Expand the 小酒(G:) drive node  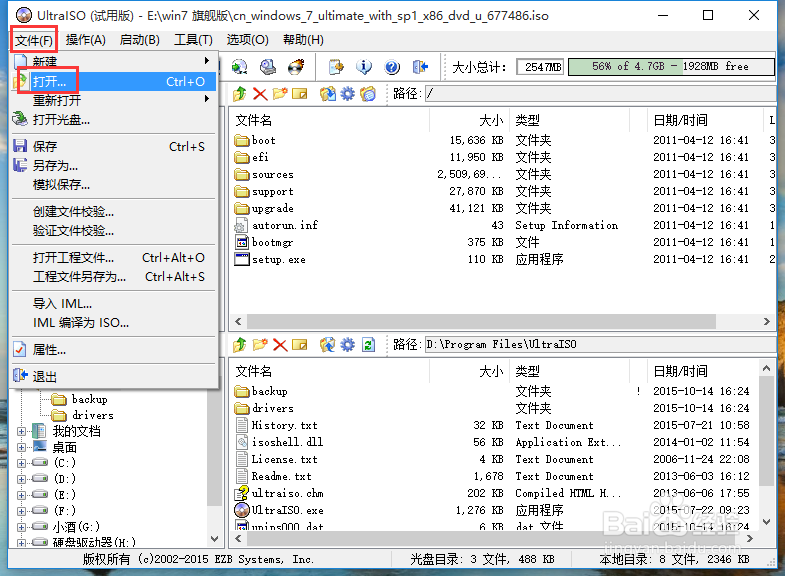tap(21, 527)
